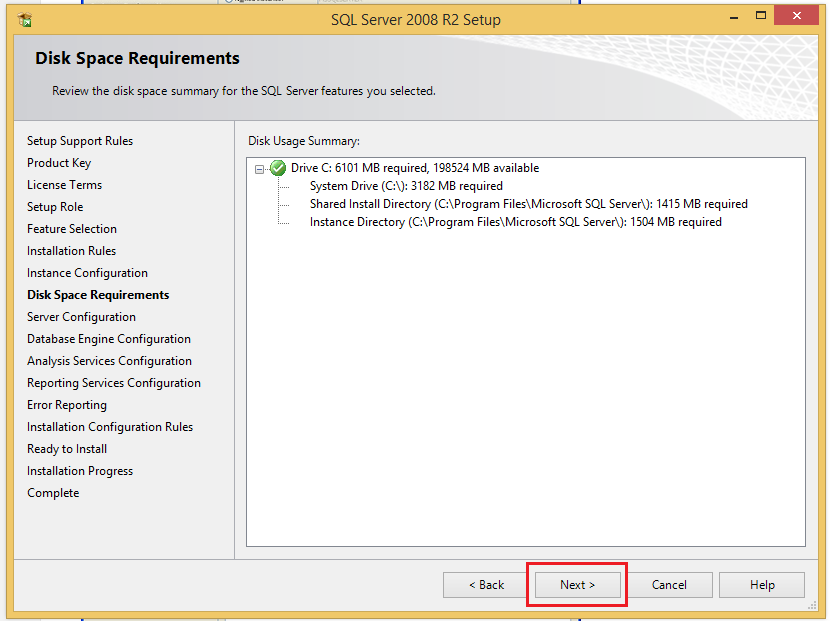831x621 pixels.
Task: Select the Ready to Install step
Action: (66, 448)
